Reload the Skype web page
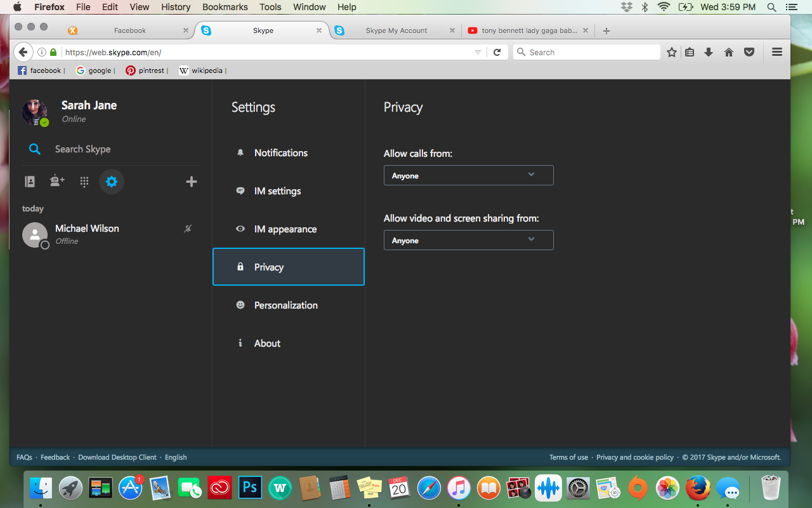Screen dimensions: 812x508 (497, 52)
